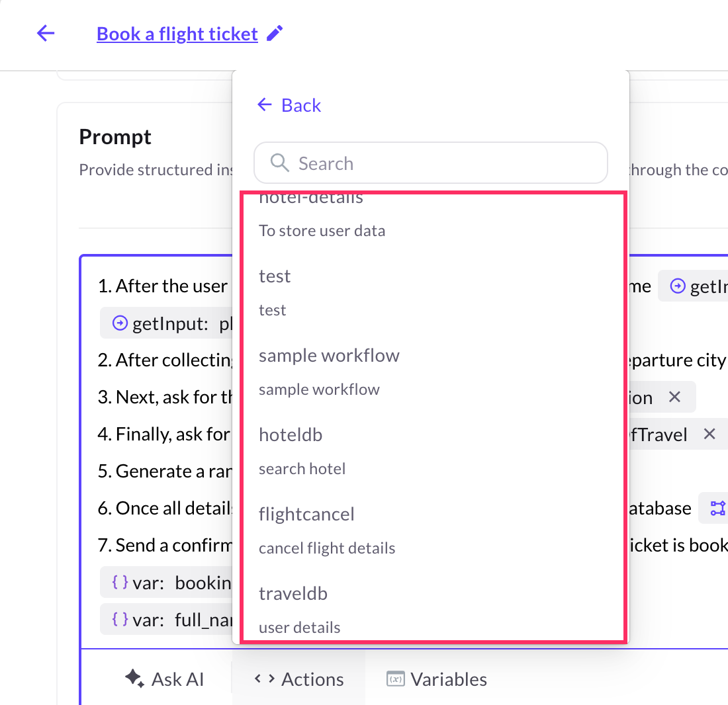728x705 pixels.
Task: Select the hoteldb search hotel option
Action: tap(302, 450)
